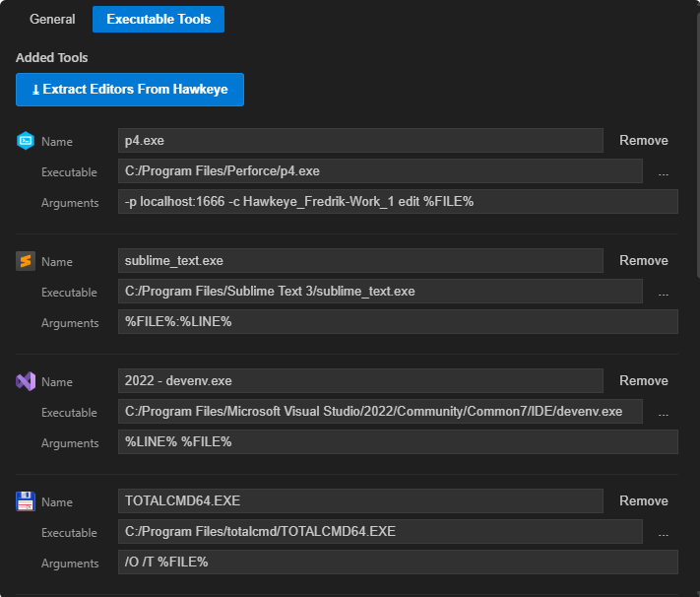Viewport: 700px width, 597px height.
Task: Edit the p4 localhost:1666 arguments field
Action: tap(398, 202)
